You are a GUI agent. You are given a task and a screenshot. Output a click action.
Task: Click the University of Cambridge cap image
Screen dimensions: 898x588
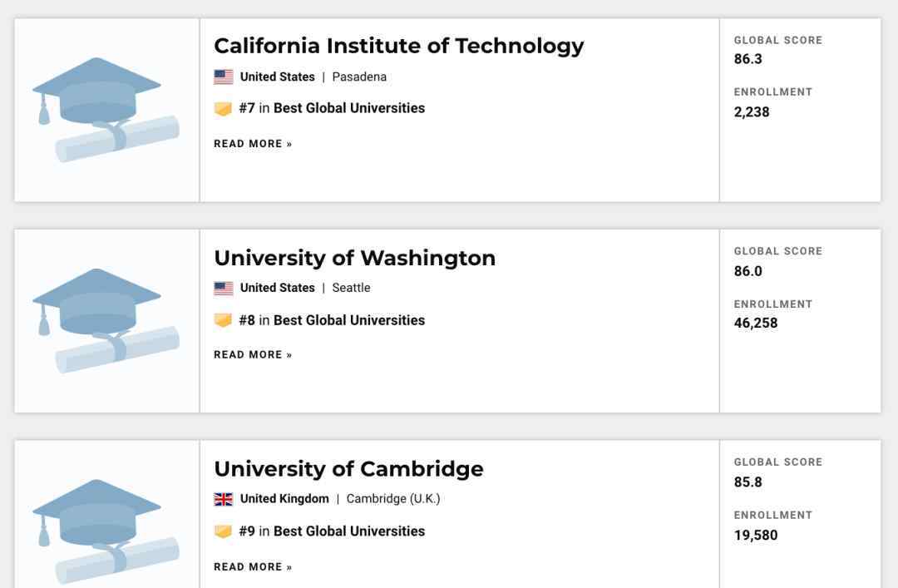point(106,531)
